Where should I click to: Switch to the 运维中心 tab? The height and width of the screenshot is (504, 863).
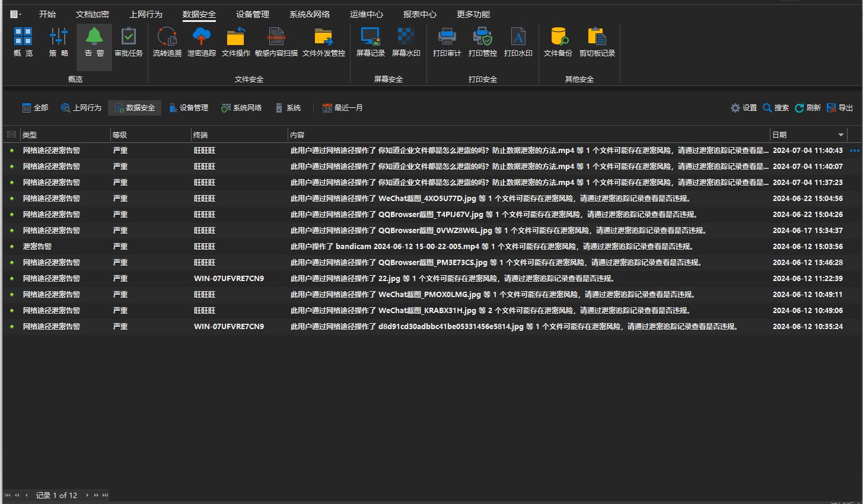(x=367, y=14)
